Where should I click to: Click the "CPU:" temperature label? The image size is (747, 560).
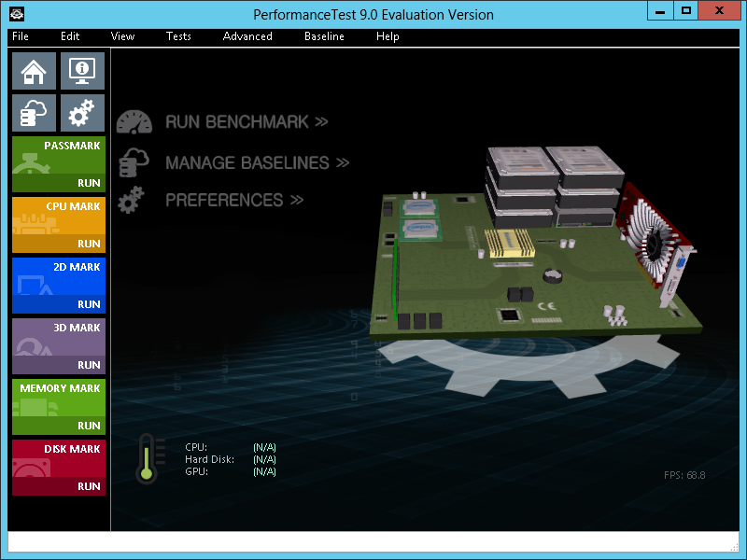(x=196, y=447)
